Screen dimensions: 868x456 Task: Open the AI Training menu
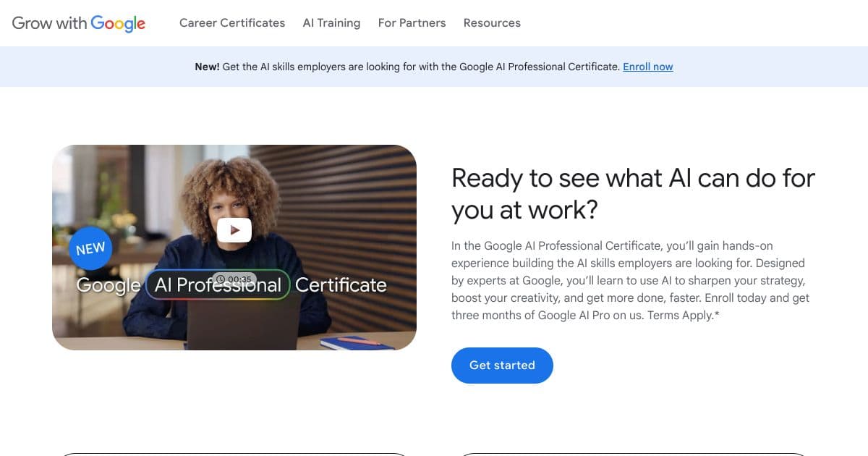click(x=331, y=23)
